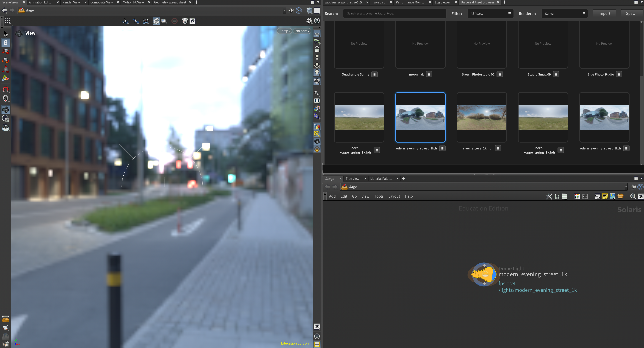The image size is (644, 348).
Task: Click the Spawn button
Action: click(631, 13)
